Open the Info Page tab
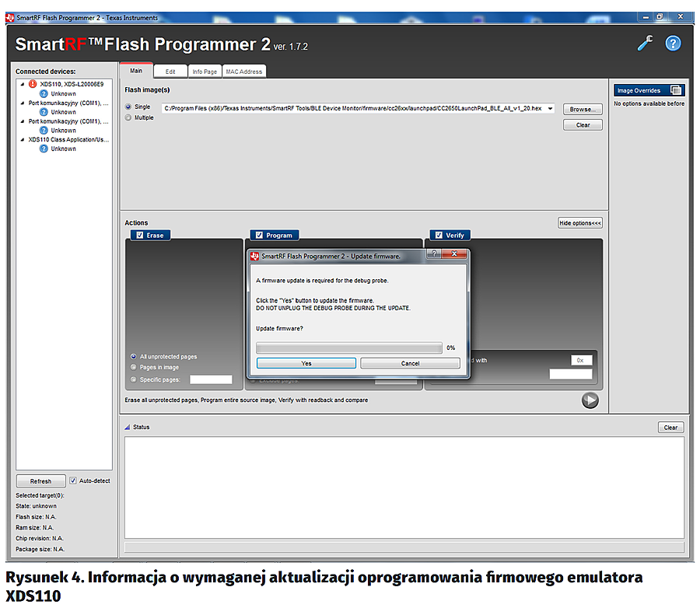Image resolution: width=700 pixels, height=608 pixels. (205, 72)
